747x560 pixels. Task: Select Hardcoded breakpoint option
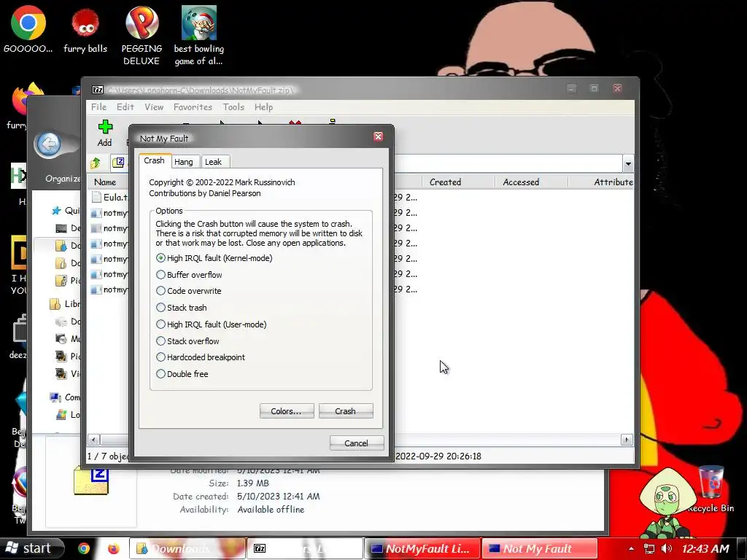tap(201, 357)
